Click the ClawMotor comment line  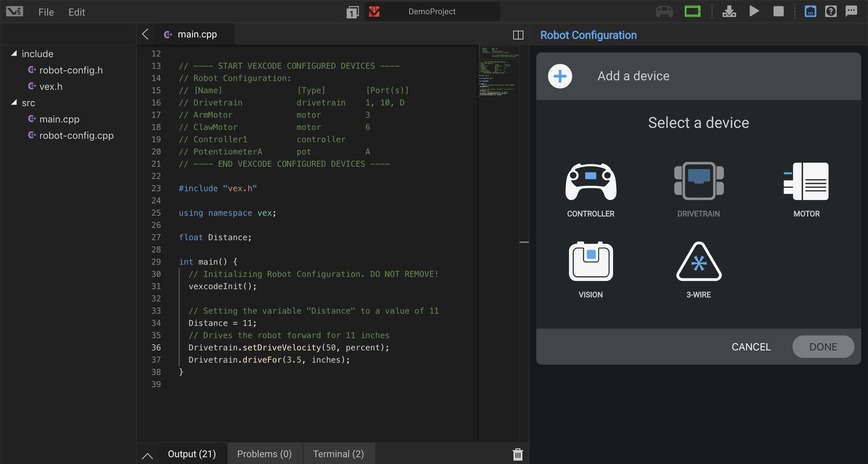coord(274,127)
